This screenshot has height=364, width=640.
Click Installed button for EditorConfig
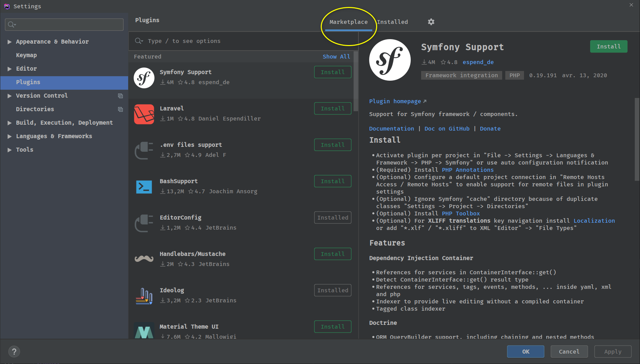[x=332, y=217]
